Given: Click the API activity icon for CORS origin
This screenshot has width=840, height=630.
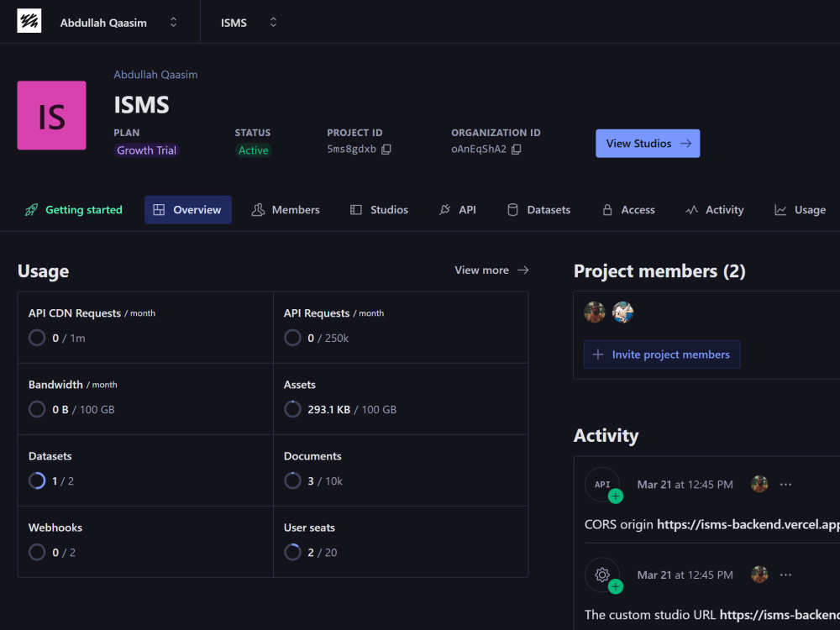Looking at the screenshot, I should coord(602,485).
